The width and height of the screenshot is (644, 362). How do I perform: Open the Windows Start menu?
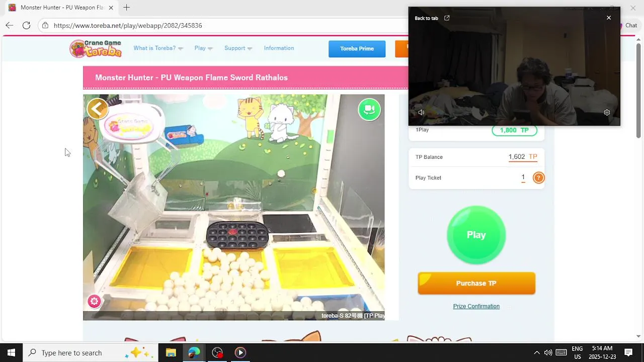point(11,352)
